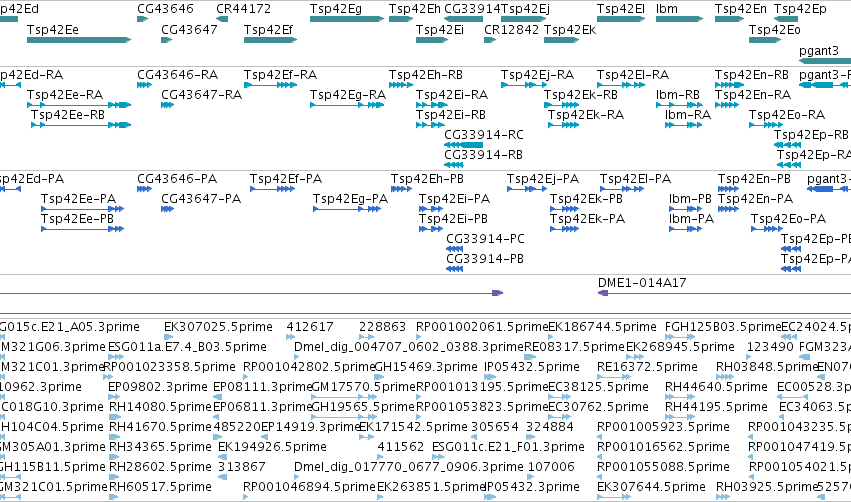Open the CG43646-RA transcript
Viewport: 851px width, 502px height.
point(144,85)
